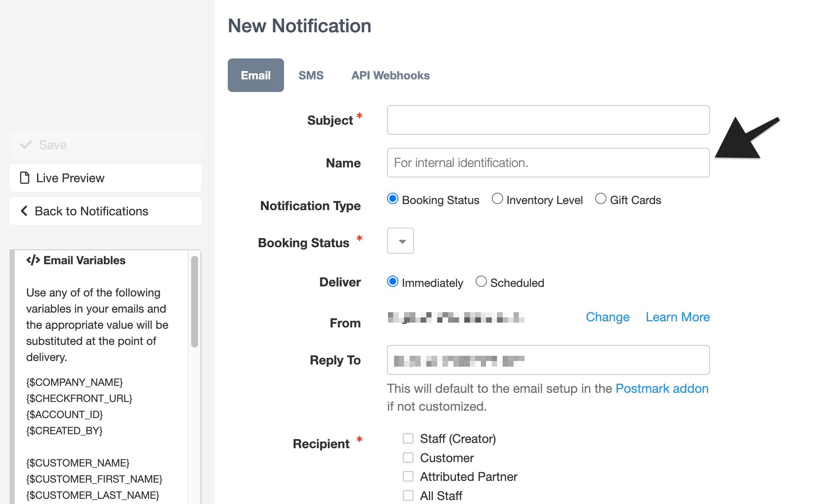Open the Booking Status dropdown
The width and height of the screenshot is (819, 504).
click(401, 241)
